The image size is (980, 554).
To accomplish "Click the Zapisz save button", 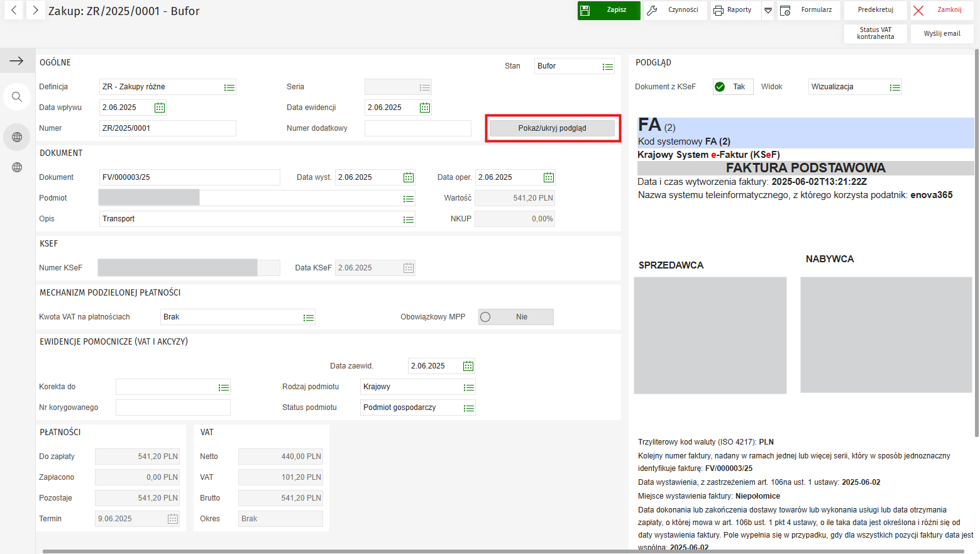I will 608,11.
